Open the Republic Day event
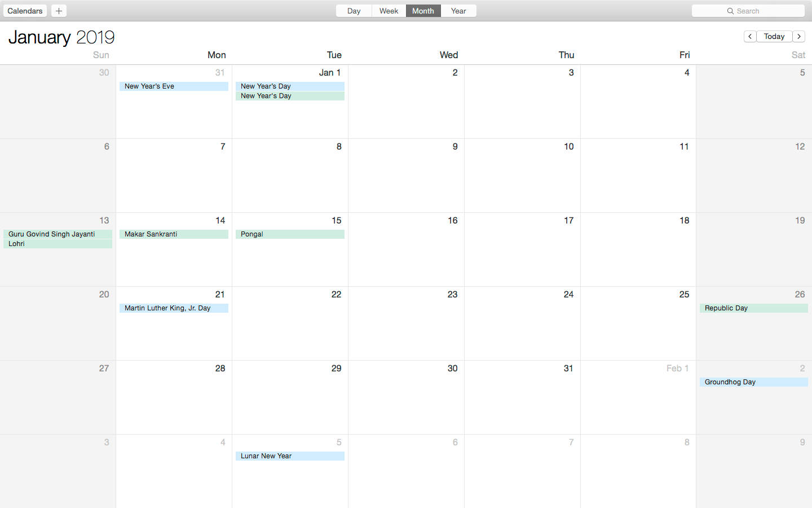This screenshot has height=508, width=812. pos(753,308)
